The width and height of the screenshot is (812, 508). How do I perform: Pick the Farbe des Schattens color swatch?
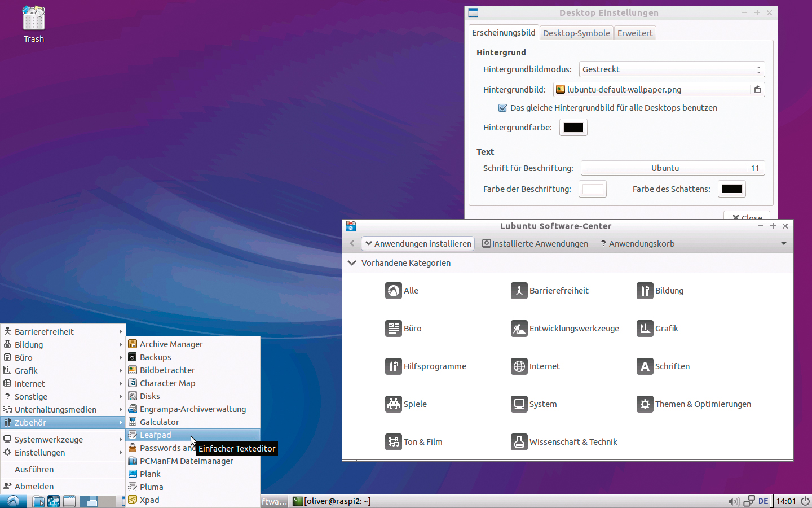(x=732, y=189)
